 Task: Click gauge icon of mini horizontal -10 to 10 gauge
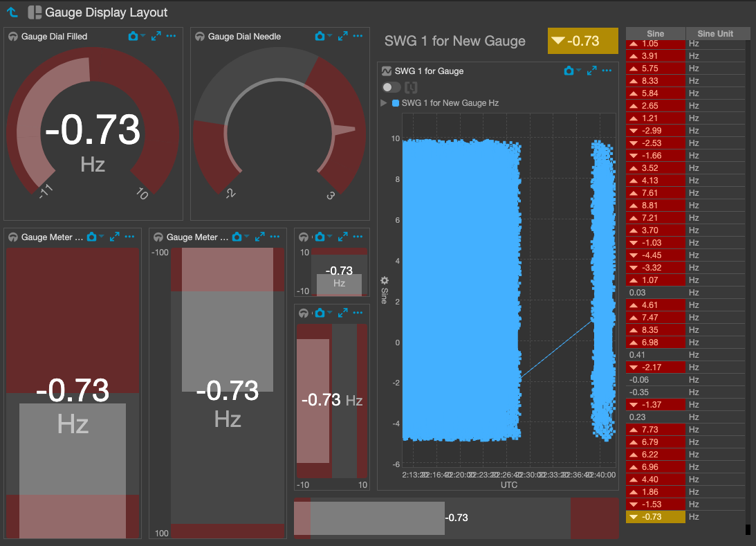pyautogui.click(x=303, y=313)
